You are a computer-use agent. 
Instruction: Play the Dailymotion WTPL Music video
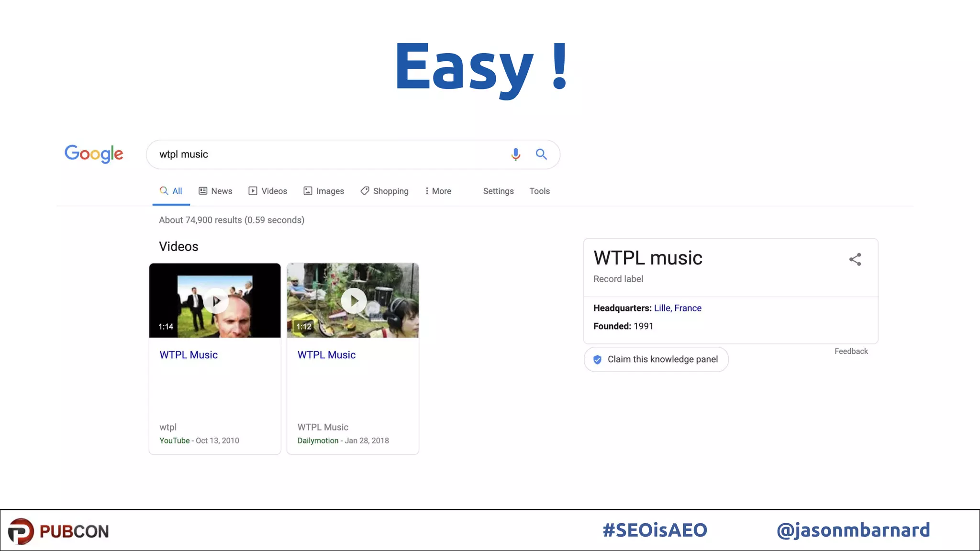pos(354,301)
